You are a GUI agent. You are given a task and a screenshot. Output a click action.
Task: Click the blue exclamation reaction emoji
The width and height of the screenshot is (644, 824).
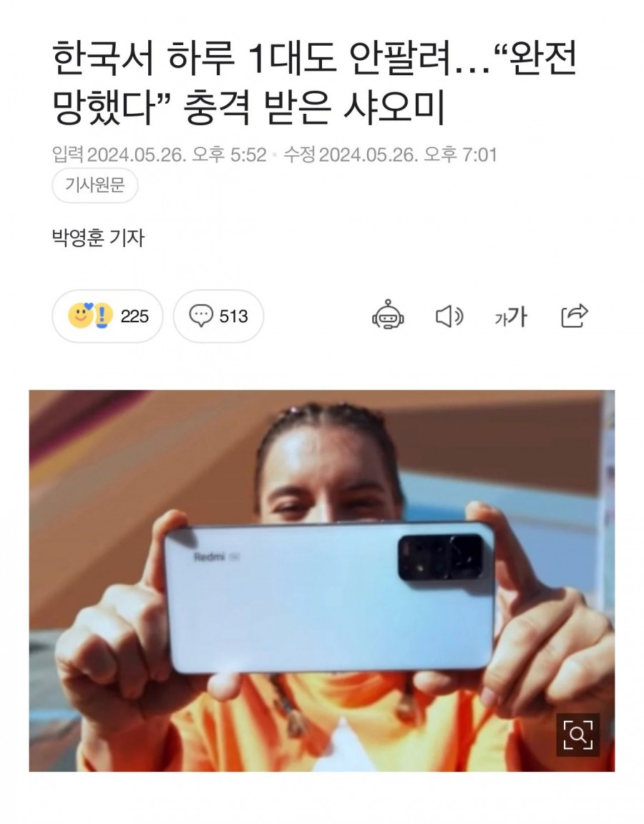104,316
